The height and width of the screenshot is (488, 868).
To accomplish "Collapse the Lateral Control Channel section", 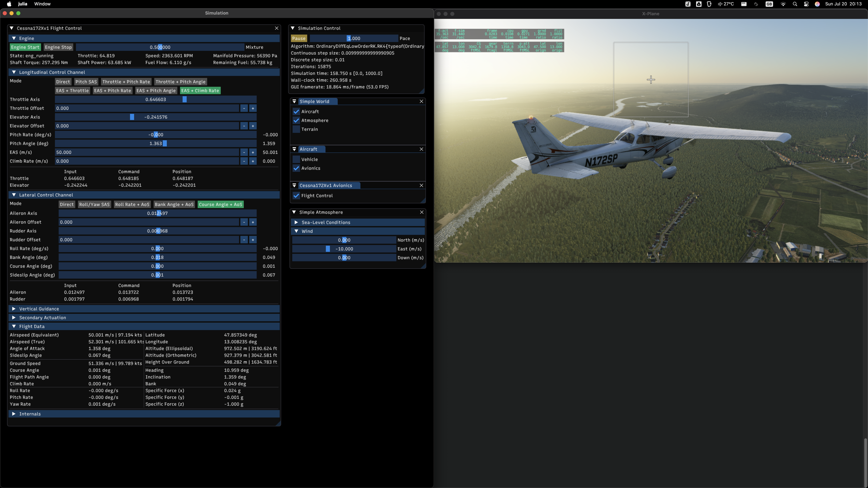I will click(14, 195).
